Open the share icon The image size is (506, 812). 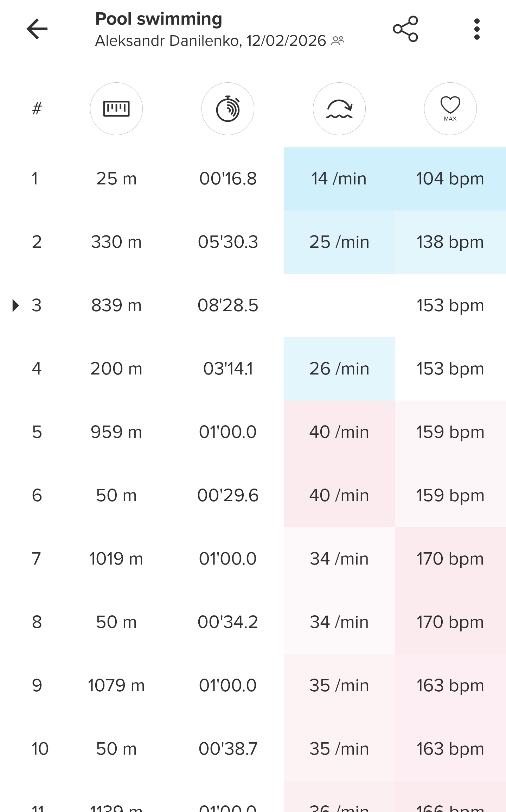pyautogui.click(x=405, y=29)
